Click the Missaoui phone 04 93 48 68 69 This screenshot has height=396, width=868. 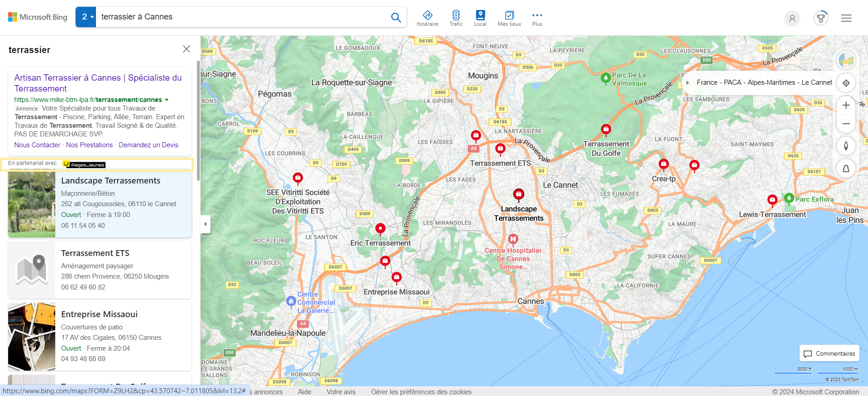click(83, 359)
